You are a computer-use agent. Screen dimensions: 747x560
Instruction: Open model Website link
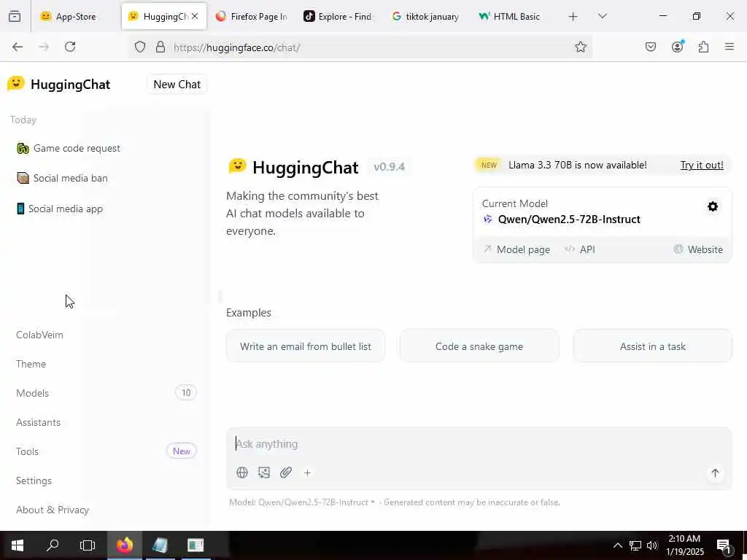tap(698, 249)
